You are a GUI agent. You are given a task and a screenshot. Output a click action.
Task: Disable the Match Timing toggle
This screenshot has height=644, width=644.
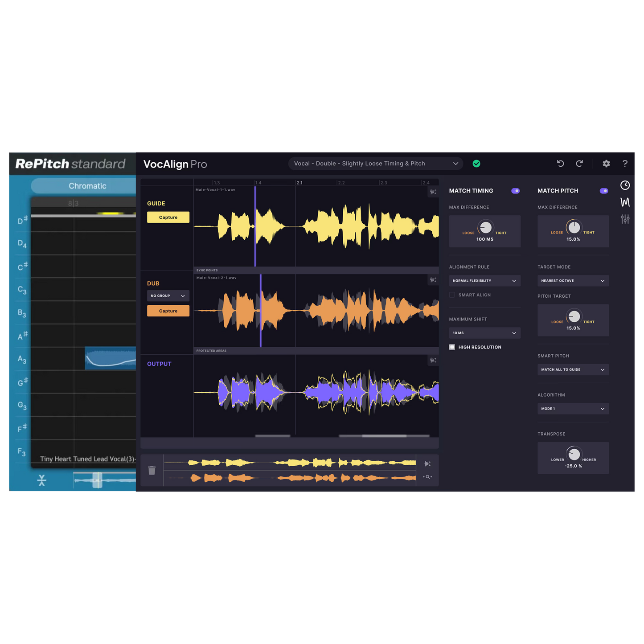515,191
